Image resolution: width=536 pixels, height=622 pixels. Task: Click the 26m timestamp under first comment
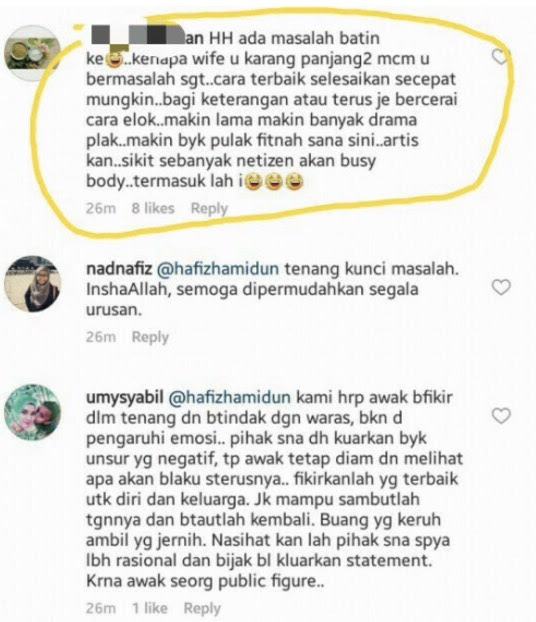[x=101, y=208]
